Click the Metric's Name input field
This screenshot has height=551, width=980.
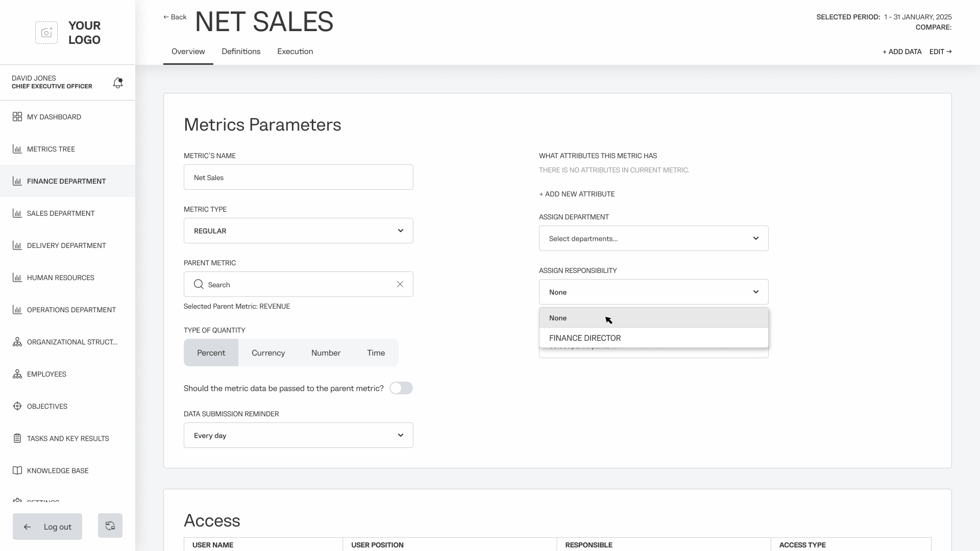299,177
